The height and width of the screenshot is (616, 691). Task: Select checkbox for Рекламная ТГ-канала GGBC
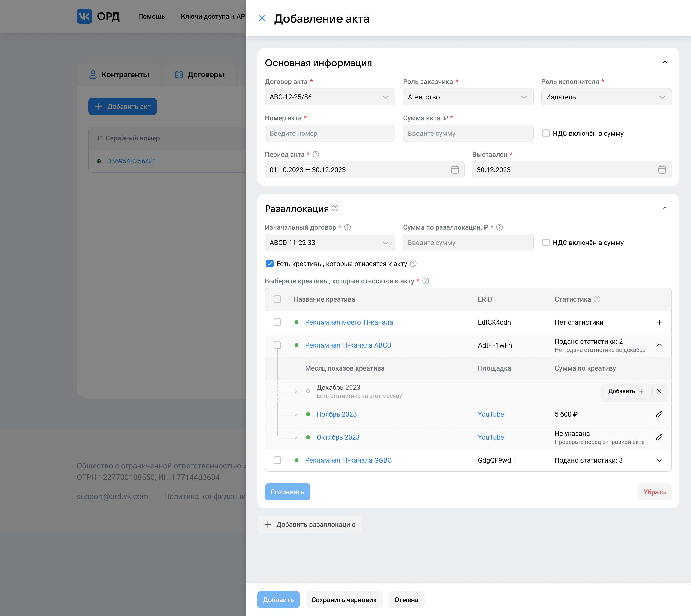[x=277, y=460]
